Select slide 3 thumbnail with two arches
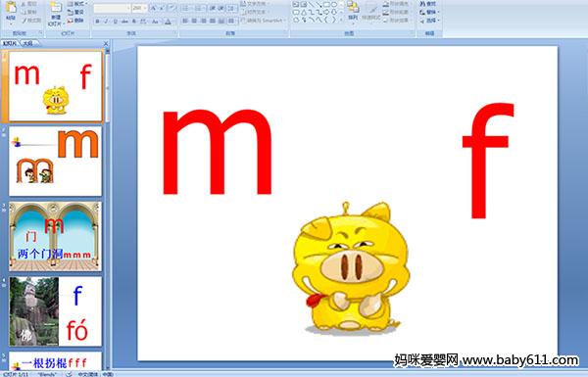 click(55, 236)
